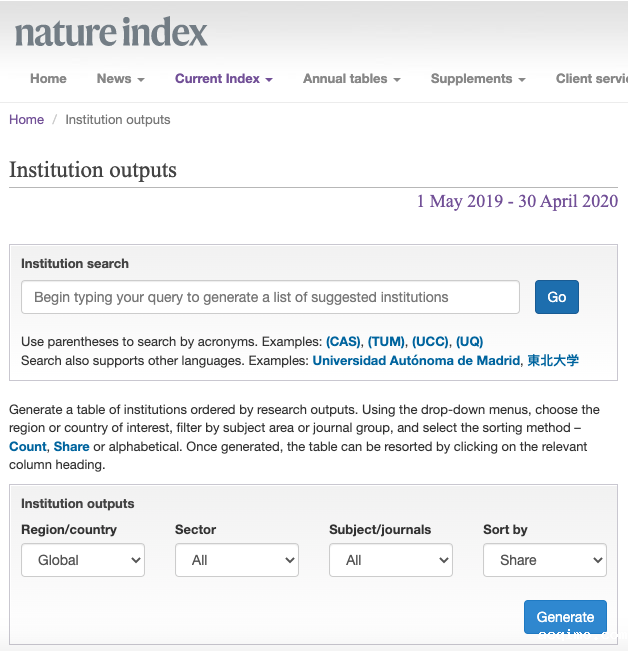
Task: Click the Home breadcrumb link
Action: pyautogui.click(x=27, y=120)
